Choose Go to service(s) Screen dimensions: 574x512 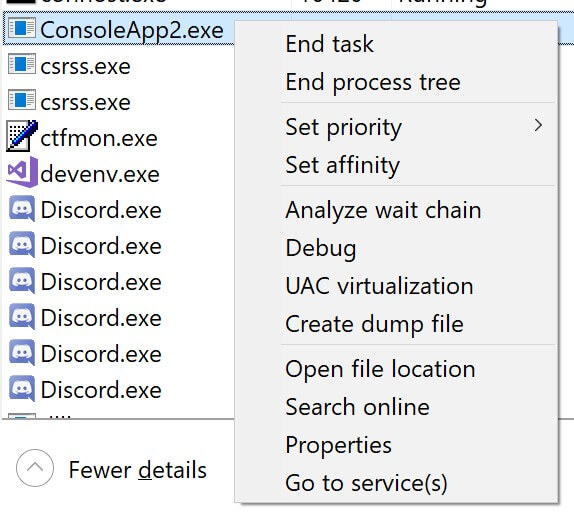[x=396, y=483]
